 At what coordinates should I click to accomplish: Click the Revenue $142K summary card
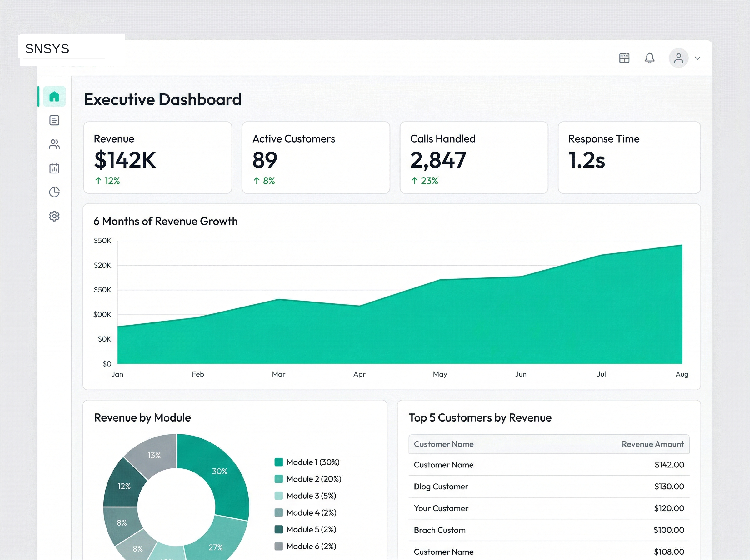coord(157,157)
